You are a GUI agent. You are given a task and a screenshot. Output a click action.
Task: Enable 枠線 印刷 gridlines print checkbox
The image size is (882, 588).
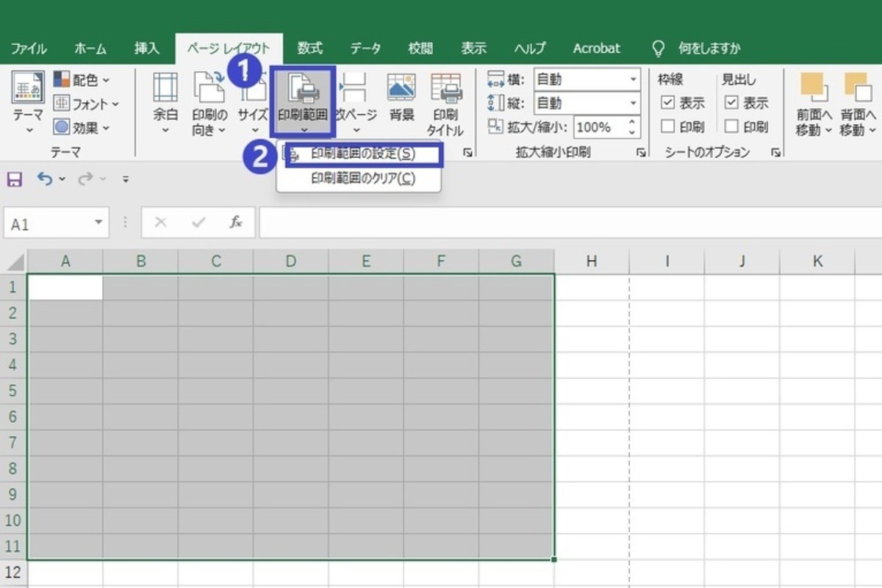tap(668, 126)
